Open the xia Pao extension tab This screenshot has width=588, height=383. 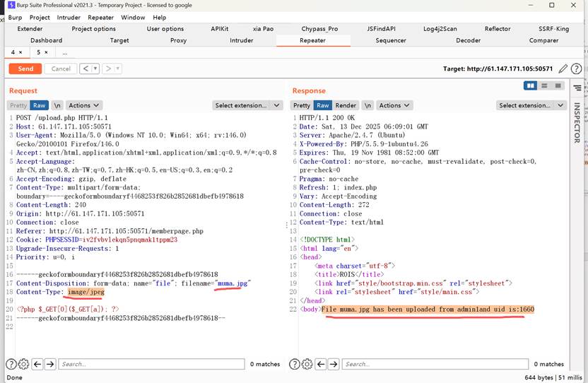tap(263, 29)
